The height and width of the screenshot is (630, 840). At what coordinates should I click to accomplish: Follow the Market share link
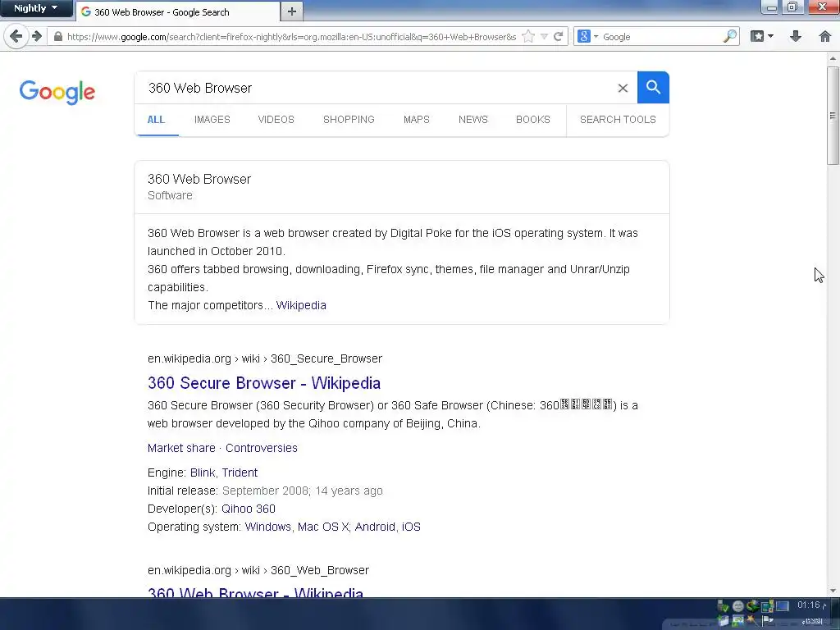(181, 448)
